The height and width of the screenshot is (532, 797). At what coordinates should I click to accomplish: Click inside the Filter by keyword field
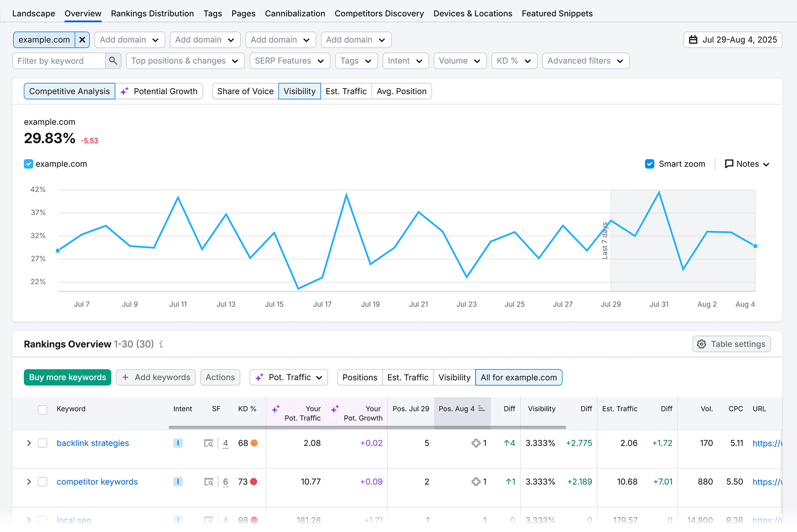59,61
